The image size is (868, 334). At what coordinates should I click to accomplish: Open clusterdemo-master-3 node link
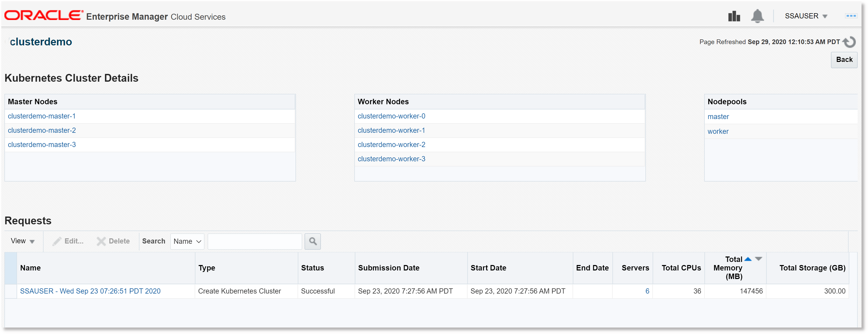pos(41,145)
